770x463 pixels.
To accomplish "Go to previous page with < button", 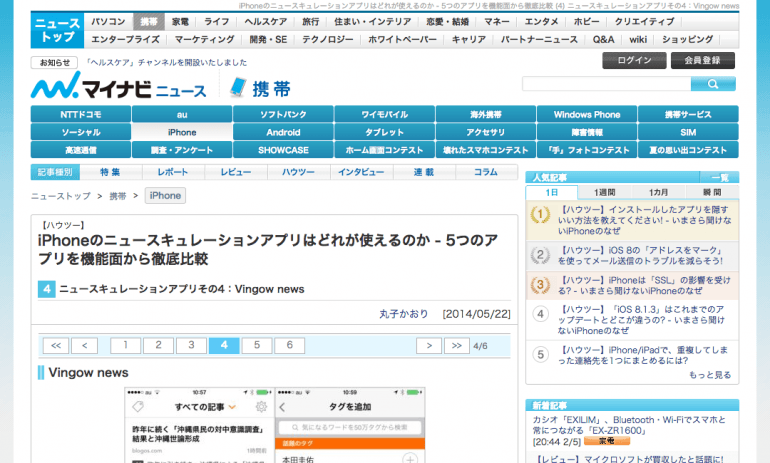I will click(84, 346).
